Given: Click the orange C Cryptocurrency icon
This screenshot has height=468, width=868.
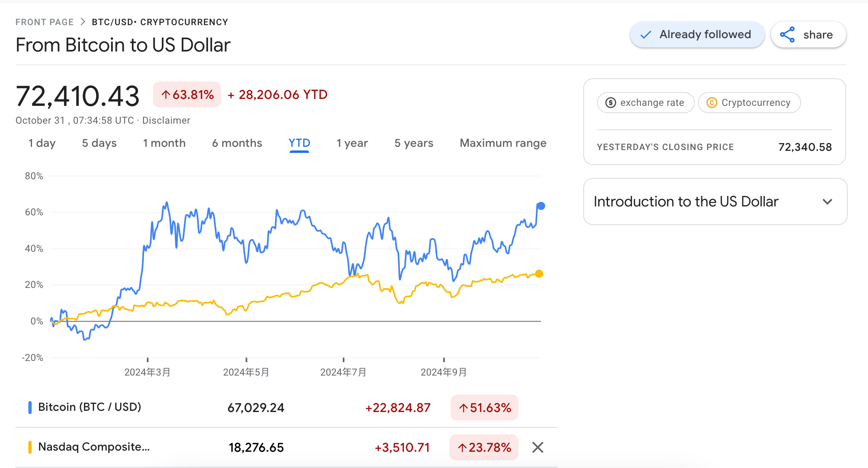Looking at the screenshot, I should [711, 103].
